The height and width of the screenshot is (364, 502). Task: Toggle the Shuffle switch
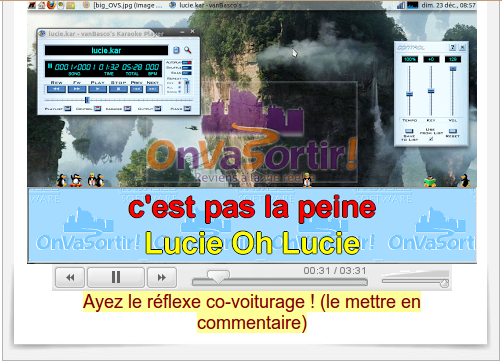click(x=187, y=68)
